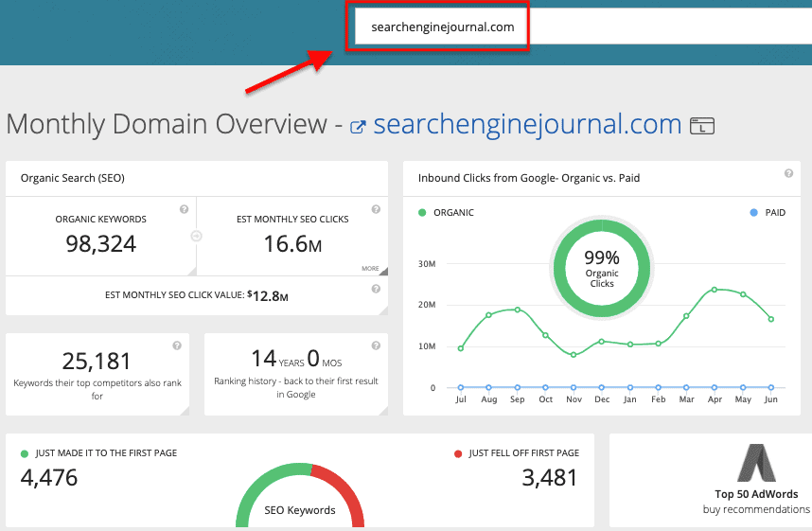The height and width of the screenshot is (531, 812).
Task: Toggle Just Made It To First Page legend
Action: [x=99, y=453]
